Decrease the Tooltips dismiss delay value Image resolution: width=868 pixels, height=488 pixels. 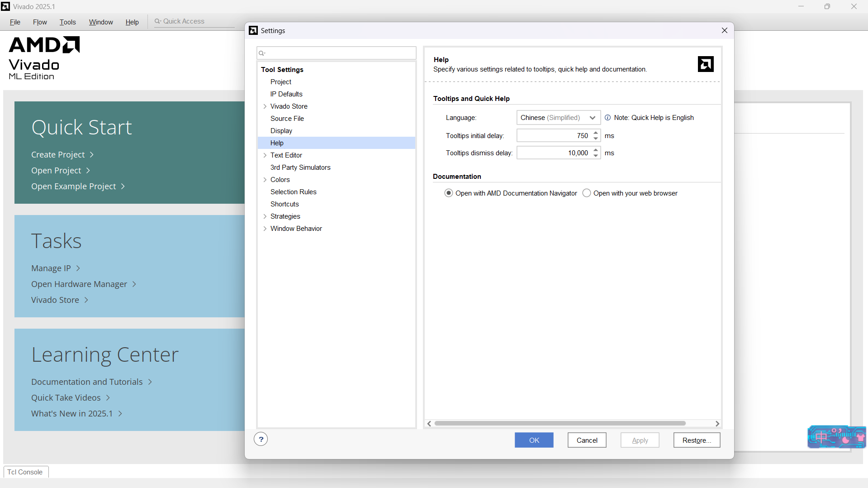click(x=596, y=156)
